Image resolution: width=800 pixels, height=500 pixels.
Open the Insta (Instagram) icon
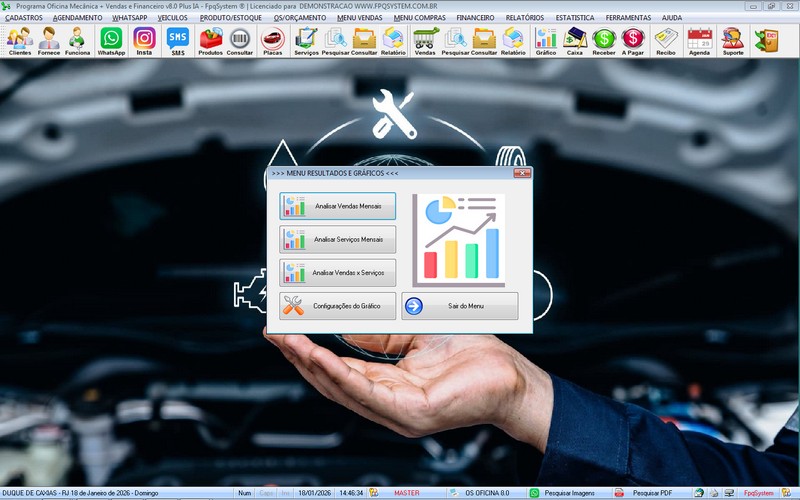(x=144, y=41)
